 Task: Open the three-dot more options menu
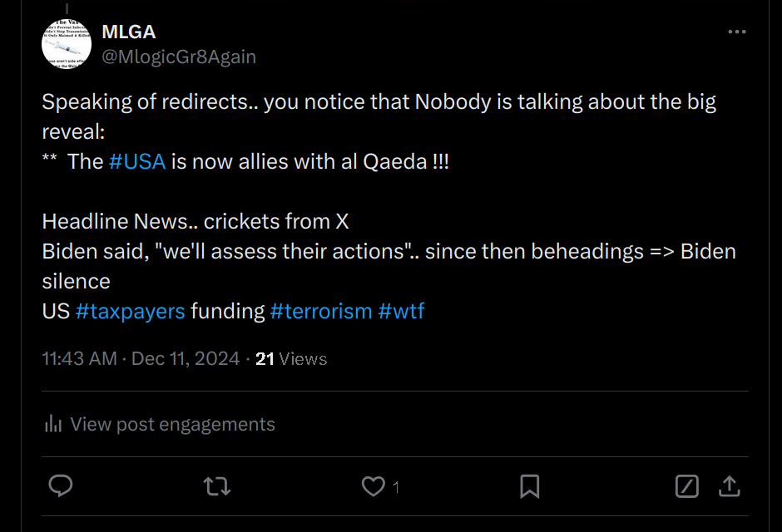coord(736,32)
